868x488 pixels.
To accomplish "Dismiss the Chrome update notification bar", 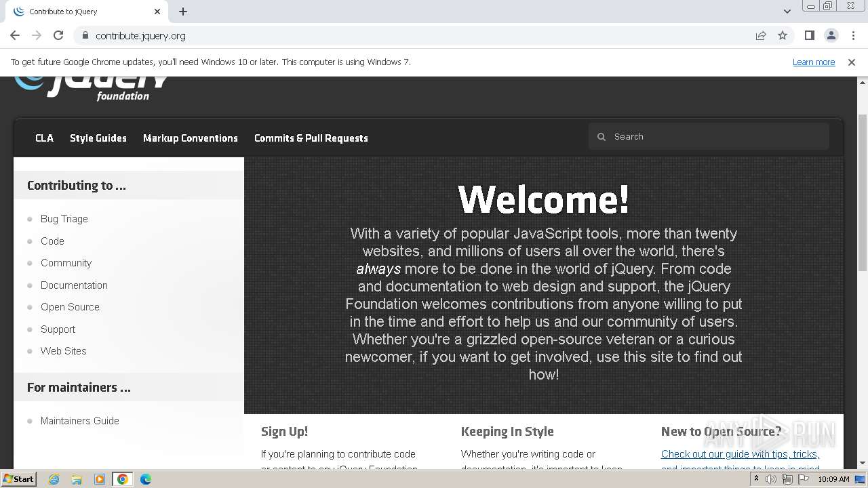I will tap(852, 62).
